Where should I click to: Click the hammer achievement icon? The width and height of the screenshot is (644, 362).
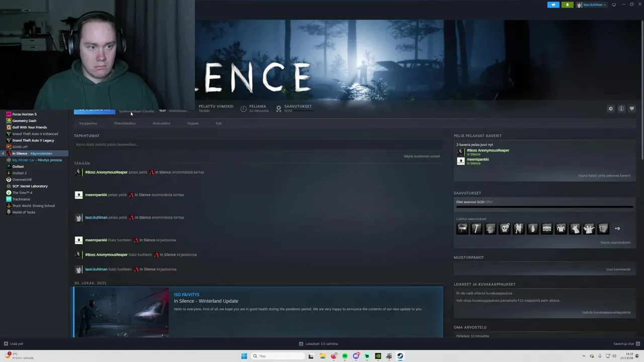[476, 229]
